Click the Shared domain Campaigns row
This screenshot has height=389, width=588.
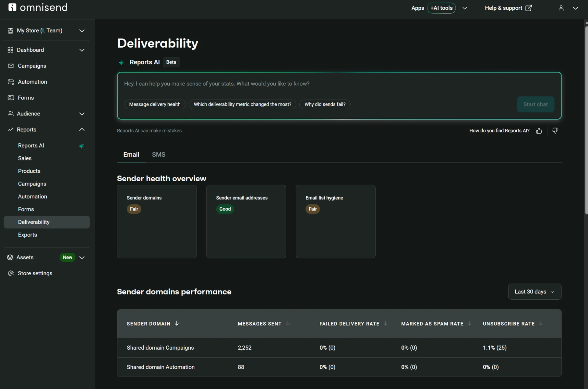pos(339,348)
